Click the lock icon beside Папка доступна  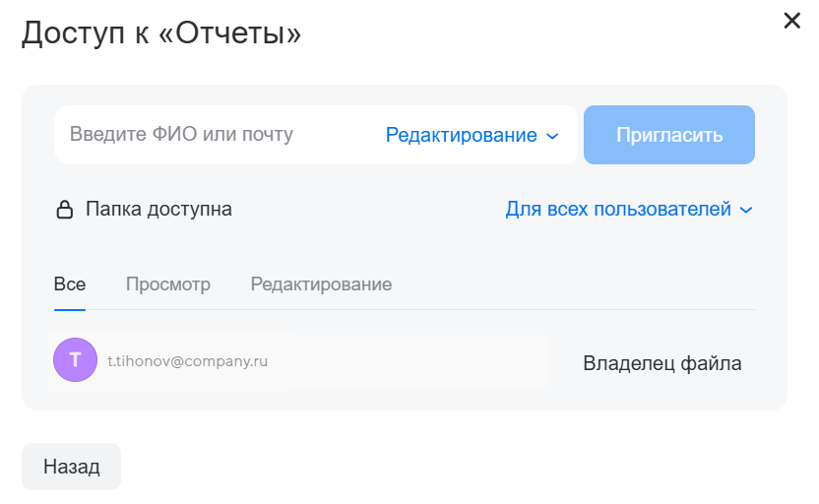pos(65,210)
